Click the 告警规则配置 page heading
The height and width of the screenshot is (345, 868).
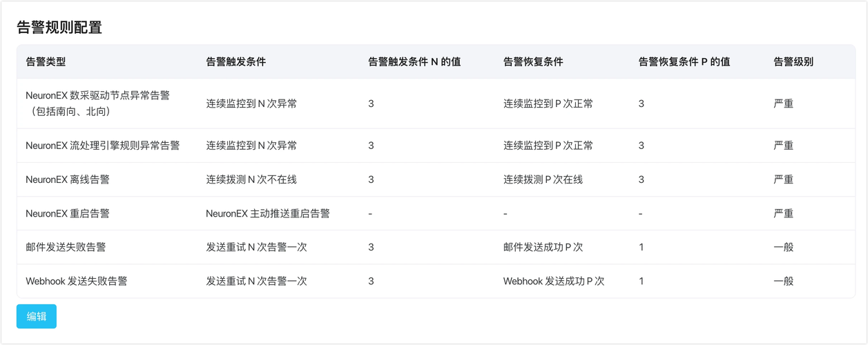[59, 28]
